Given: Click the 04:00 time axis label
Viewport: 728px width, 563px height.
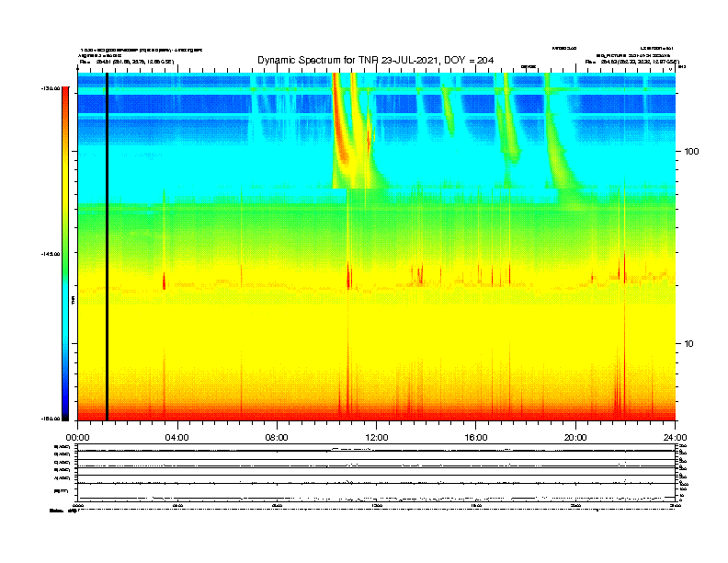Looking at the screenshot, I should pyautogui.click(x=177, y=438).
